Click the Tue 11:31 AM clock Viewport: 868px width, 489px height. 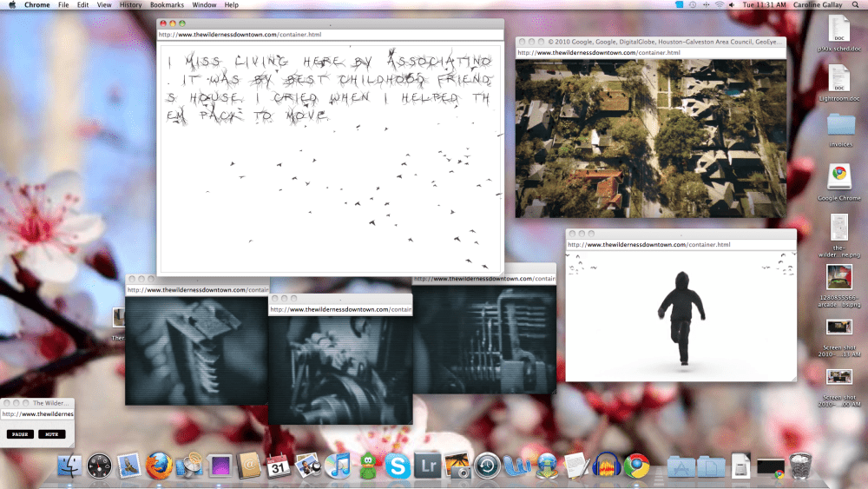coord(764,5)
